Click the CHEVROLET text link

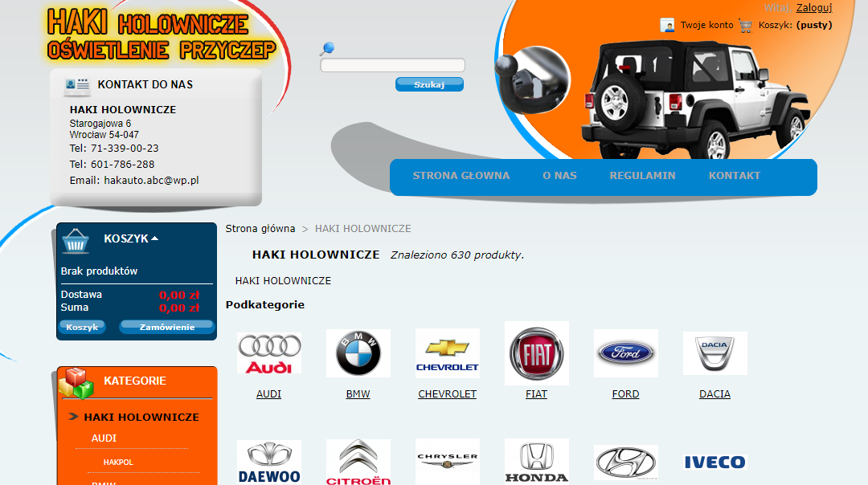pos(448,393)
